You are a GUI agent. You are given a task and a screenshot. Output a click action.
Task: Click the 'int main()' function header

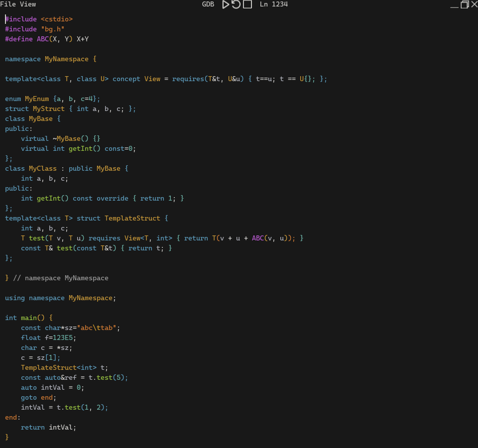coord(28,318)
